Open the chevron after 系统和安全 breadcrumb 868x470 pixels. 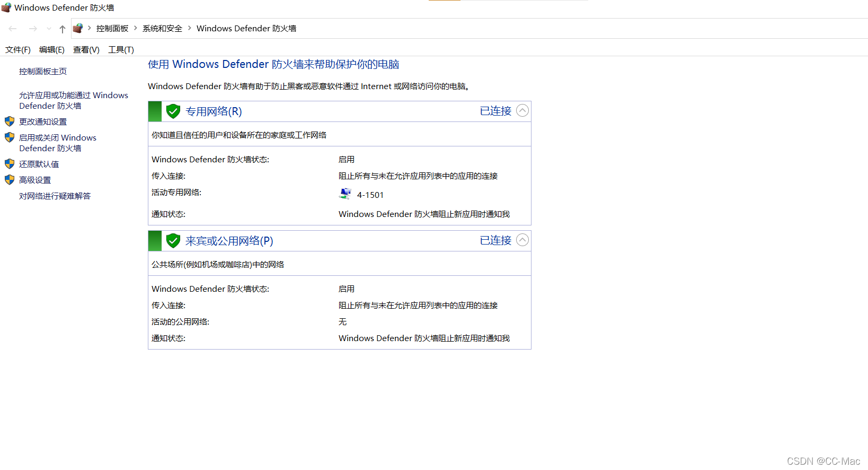[x=190, y=28]
